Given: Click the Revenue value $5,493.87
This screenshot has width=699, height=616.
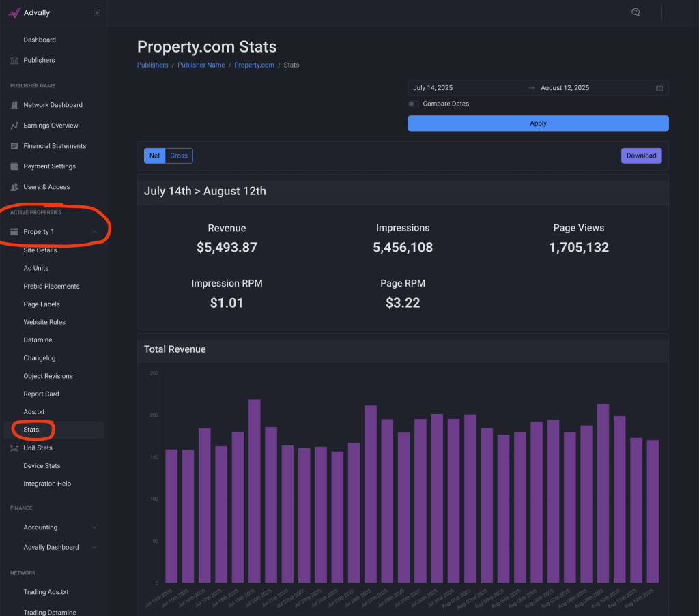Looking at the screenshot, I should 227,248.
